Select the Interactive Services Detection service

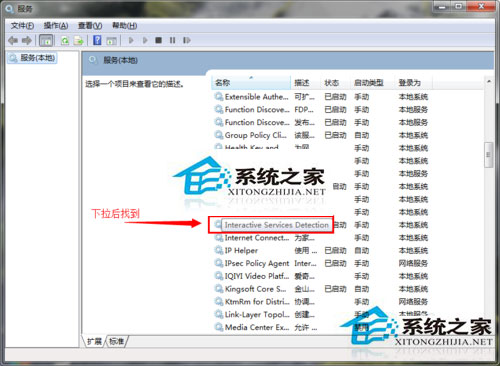coord(276,225)
